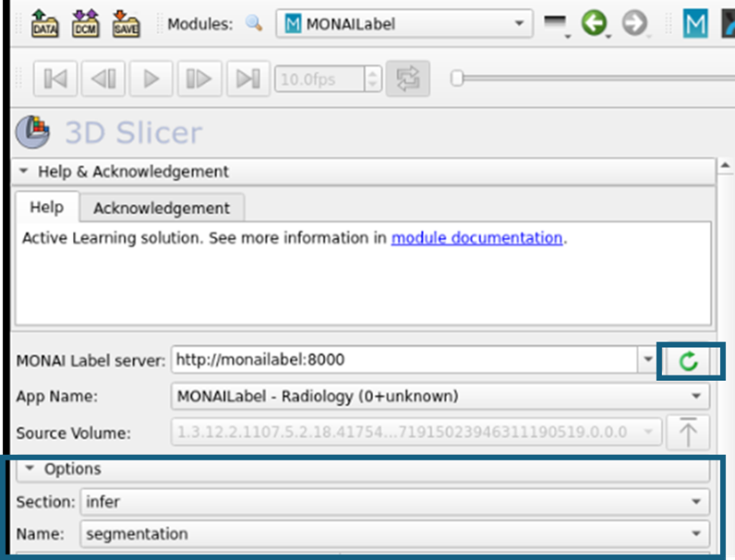Toggle the sequence loop playback button

tap(405, 79)
